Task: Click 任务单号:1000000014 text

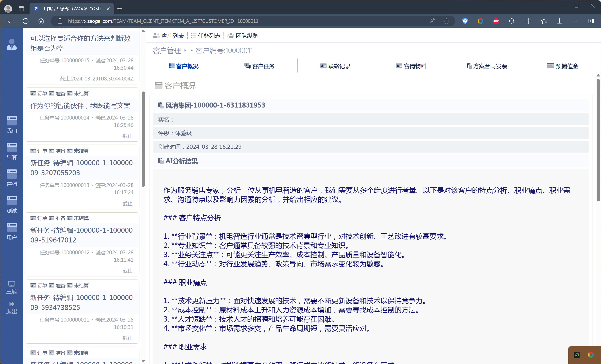Action: [x=64, y=118]
